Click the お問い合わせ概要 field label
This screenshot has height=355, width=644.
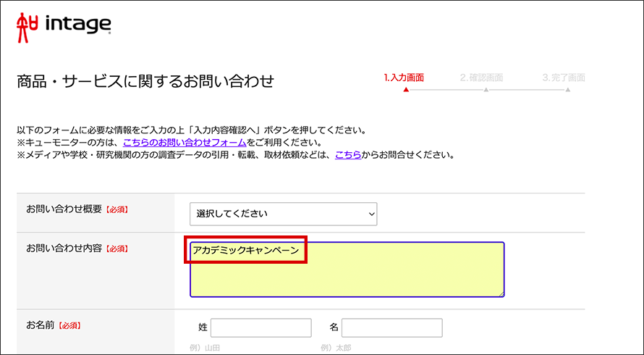pos(65,209)
